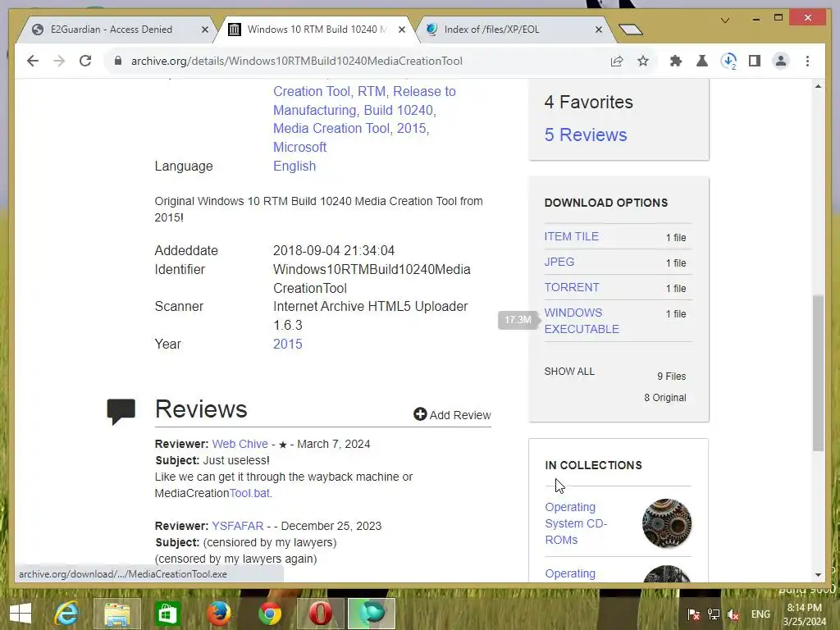The width and height of the screenshot is (840, 630).
Task: Open the tab search chevron
Action: click(x=725, y=21)
